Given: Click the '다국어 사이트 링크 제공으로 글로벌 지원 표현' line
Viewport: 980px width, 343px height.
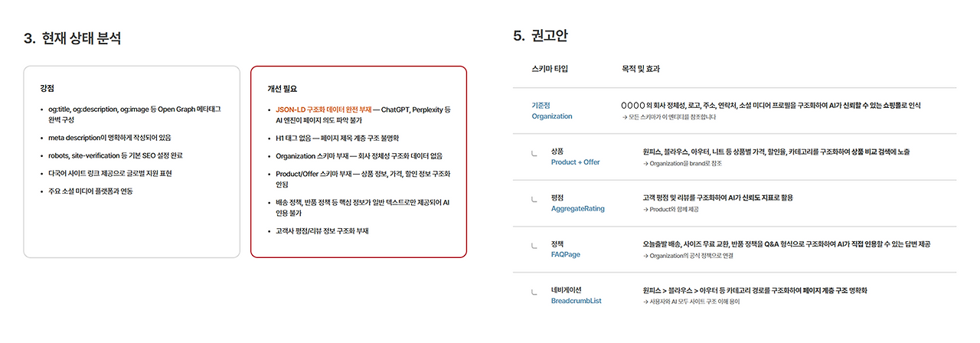Looking at the screenshot, I should coord(106,173).
